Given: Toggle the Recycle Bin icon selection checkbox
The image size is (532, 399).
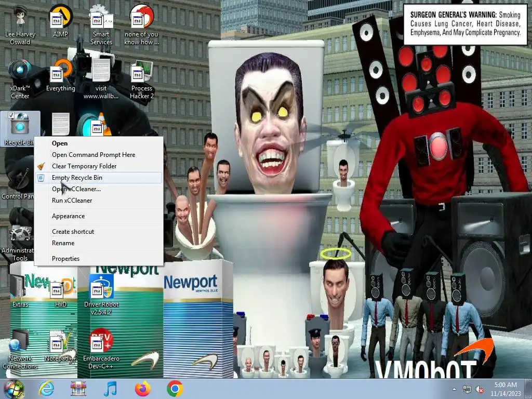Looking at the screenshot, I should (x=10, y=115).
